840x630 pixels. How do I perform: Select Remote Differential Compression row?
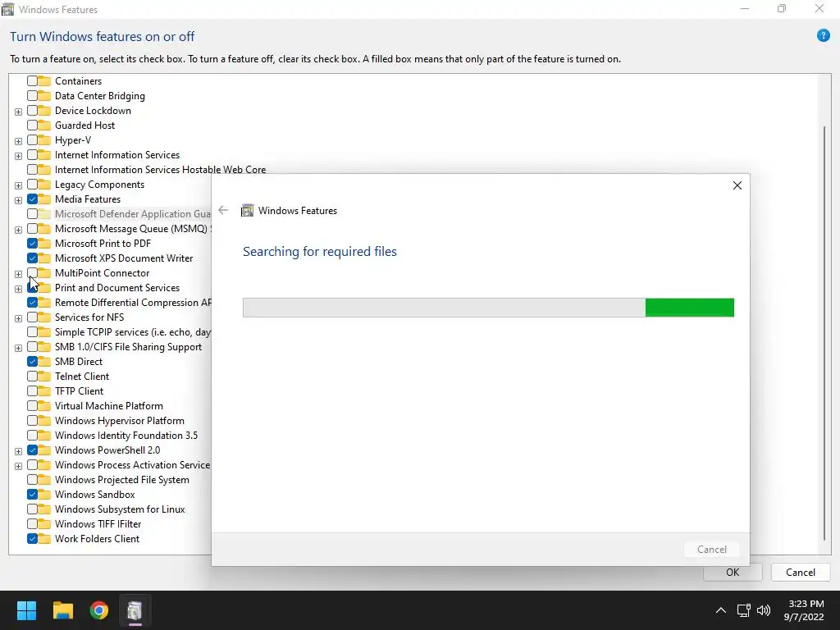coord(132,302)
